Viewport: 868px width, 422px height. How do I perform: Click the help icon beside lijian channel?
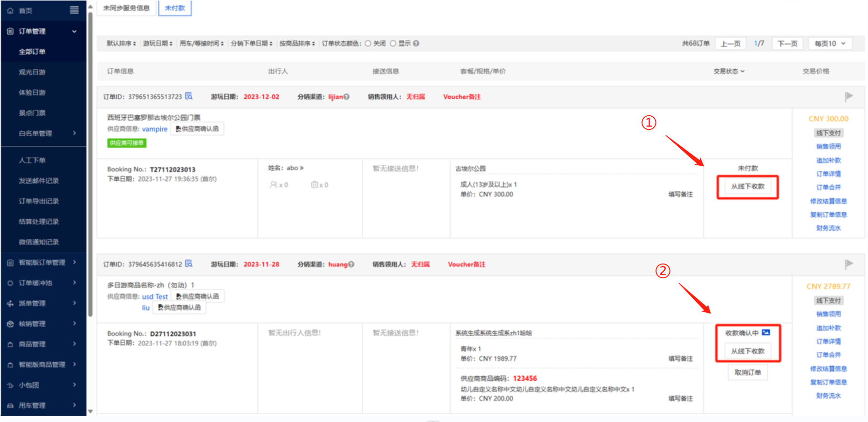point(347,97)
